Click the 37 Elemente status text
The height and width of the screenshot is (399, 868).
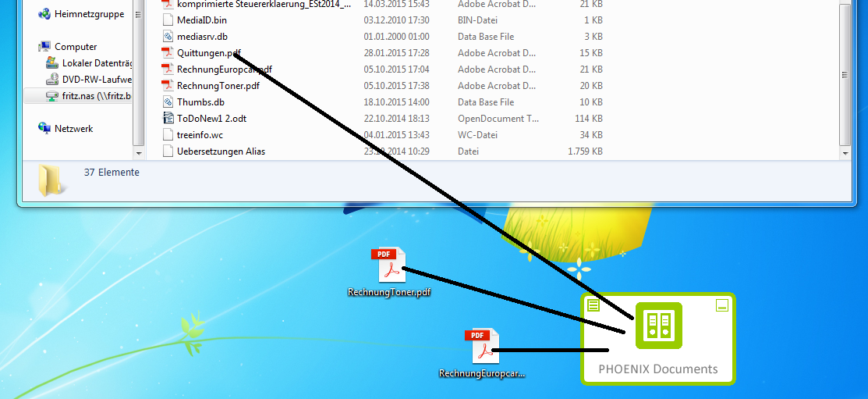[112, 173]
